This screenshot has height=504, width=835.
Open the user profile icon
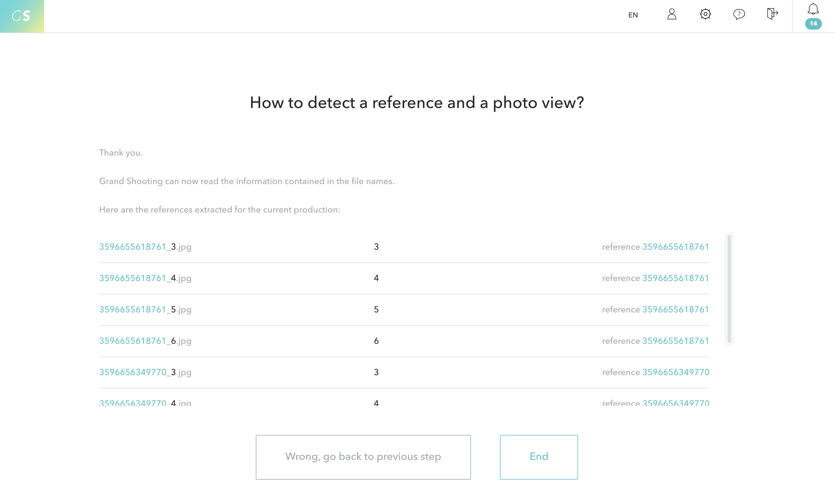point(671,14)
